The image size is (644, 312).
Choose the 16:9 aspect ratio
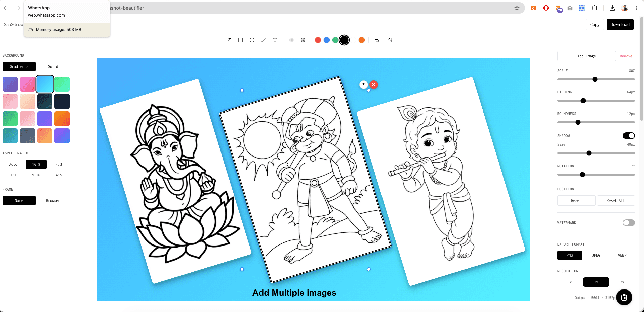tap(36, 164)
